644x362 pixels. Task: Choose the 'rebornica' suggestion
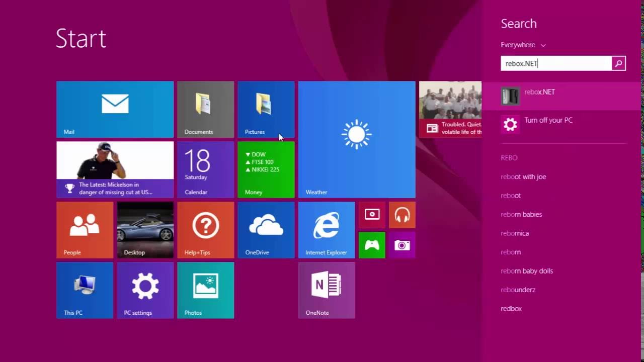point(515,233)
